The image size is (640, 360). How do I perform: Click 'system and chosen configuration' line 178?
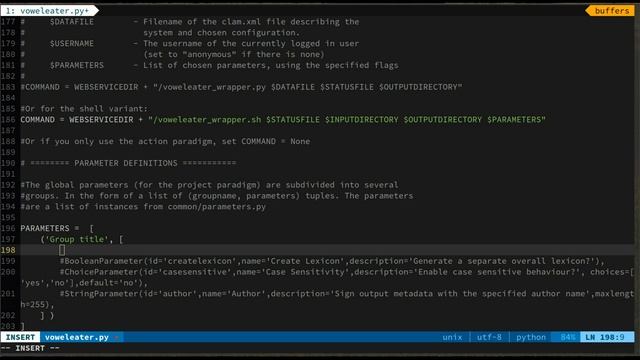221,33
